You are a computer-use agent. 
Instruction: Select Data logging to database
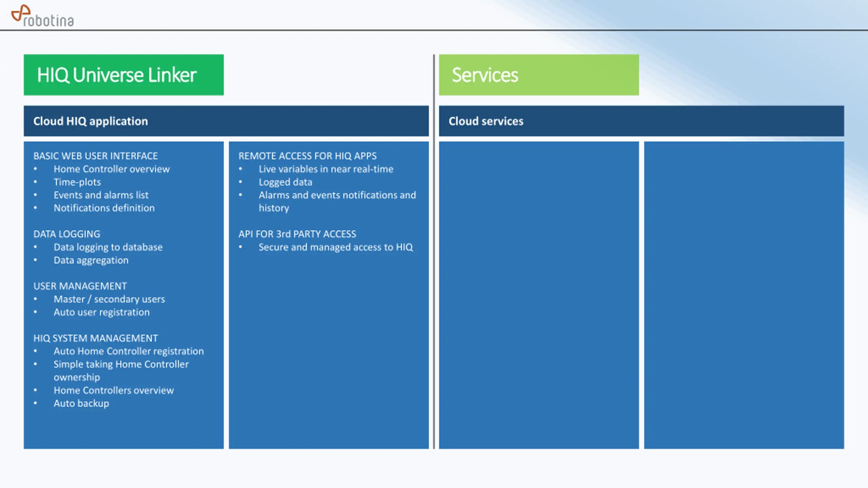[108, 247]
